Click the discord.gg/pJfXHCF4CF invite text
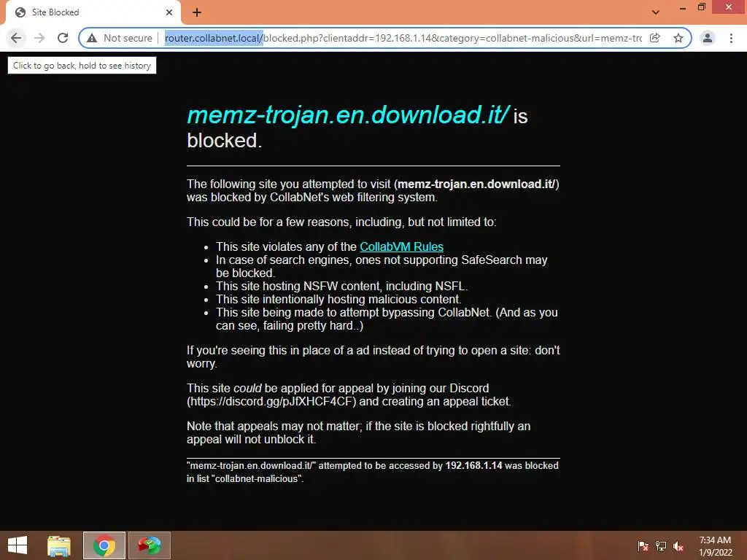Image resolution: width=747 pixels, height=560 pixels. (271, 402)
